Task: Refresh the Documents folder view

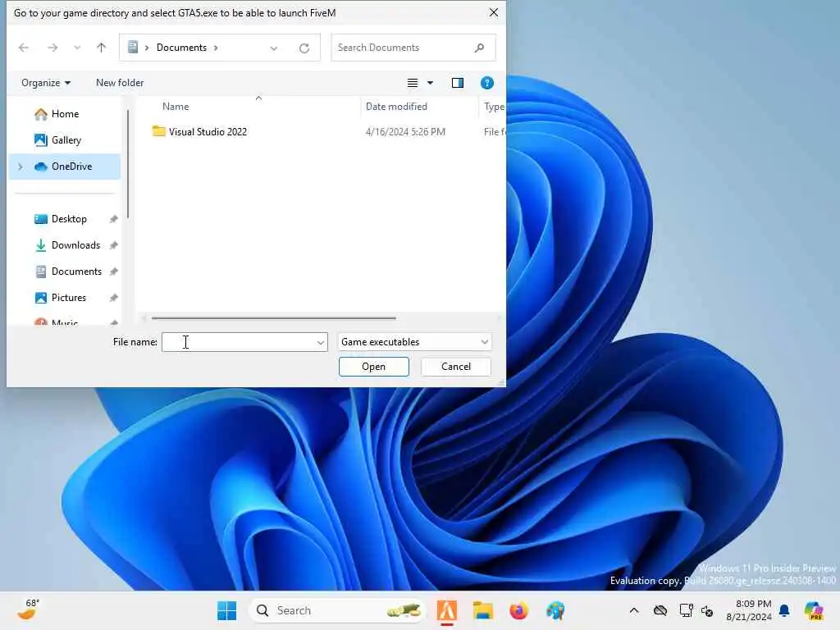Action: point(304,48)
